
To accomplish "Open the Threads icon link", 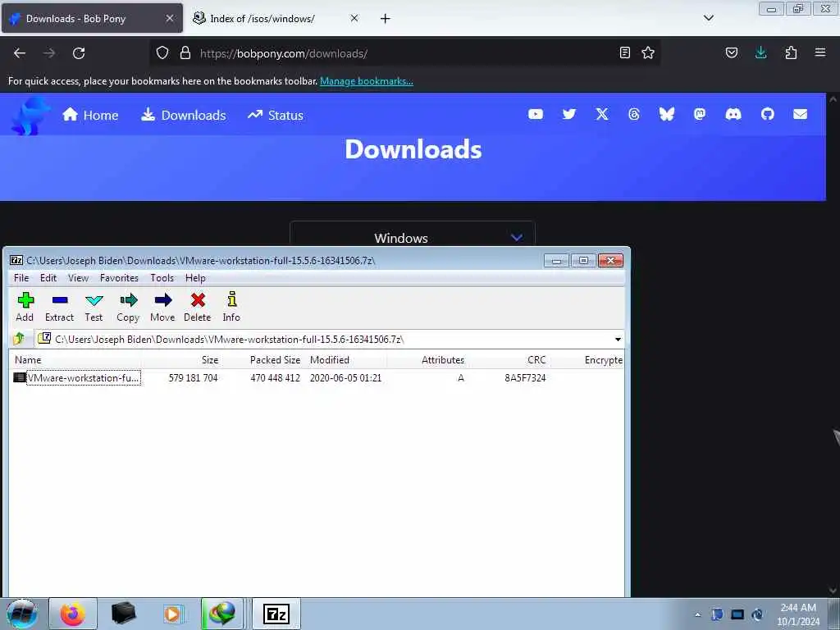I will pyautogui.click(x=634, y=114).
